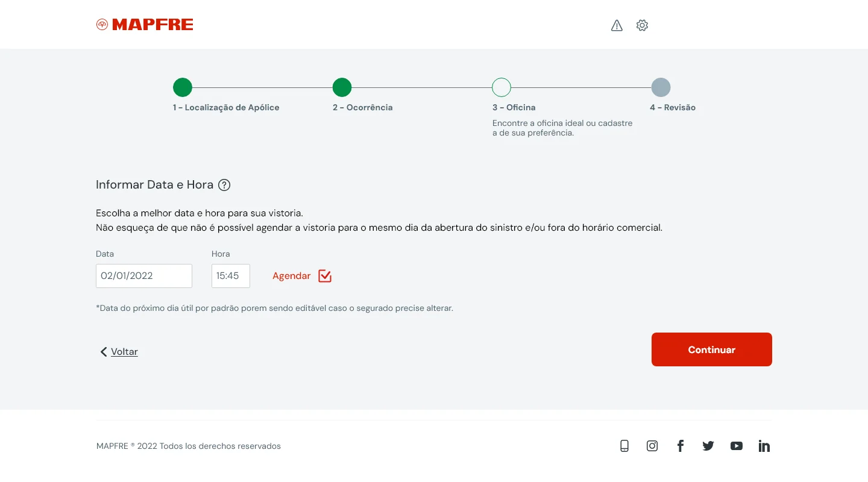Open the LinkedIn icon in footer

pos(764,446)
